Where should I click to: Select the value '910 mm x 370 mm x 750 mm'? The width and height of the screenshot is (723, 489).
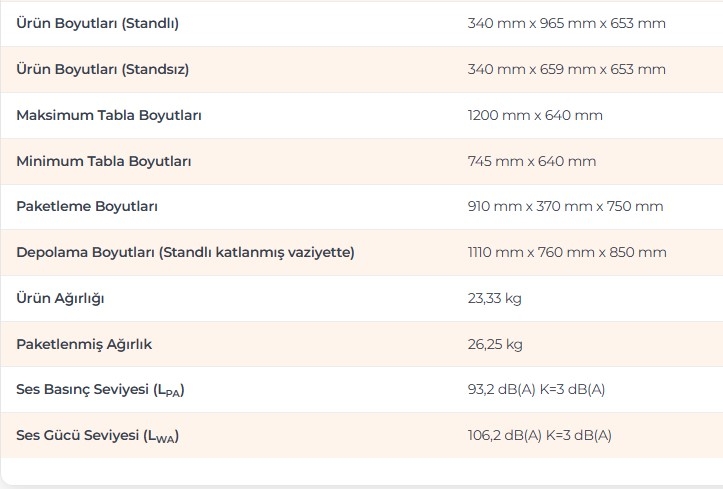565,207
